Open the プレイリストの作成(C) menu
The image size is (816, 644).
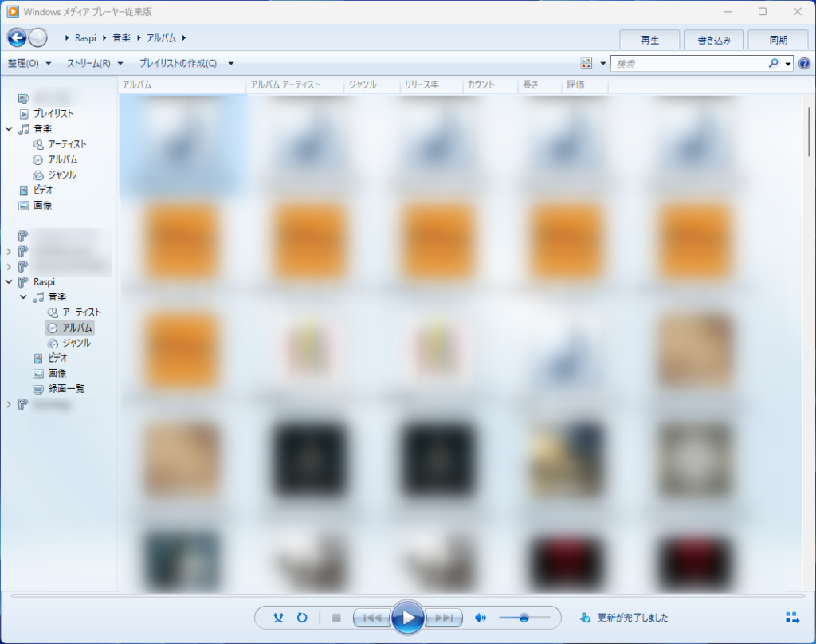click(178, 64)
